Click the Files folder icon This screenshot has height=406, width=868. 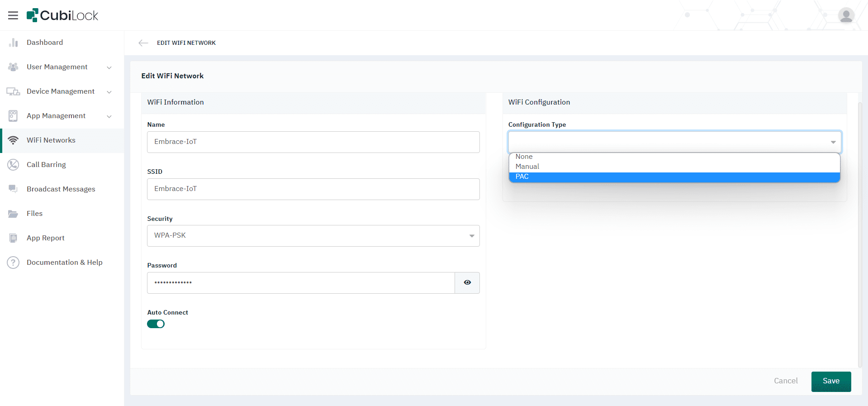(x=13, y=214)
